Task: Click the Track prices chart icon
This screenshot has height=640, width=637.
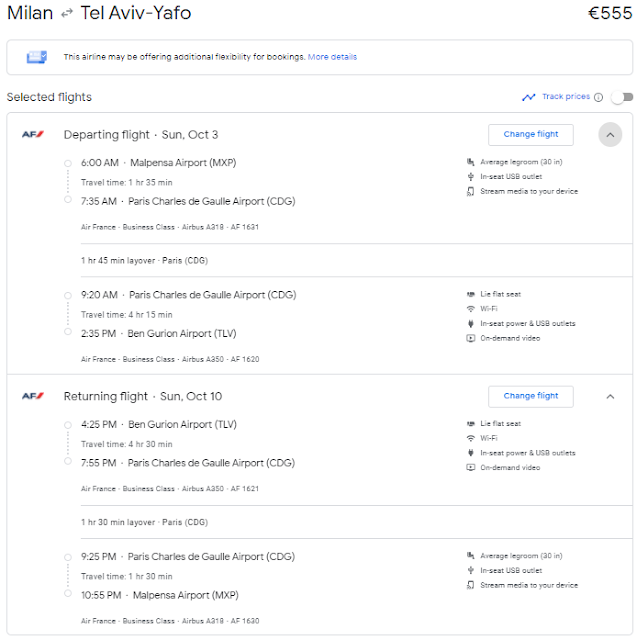Action: (528, 97)
